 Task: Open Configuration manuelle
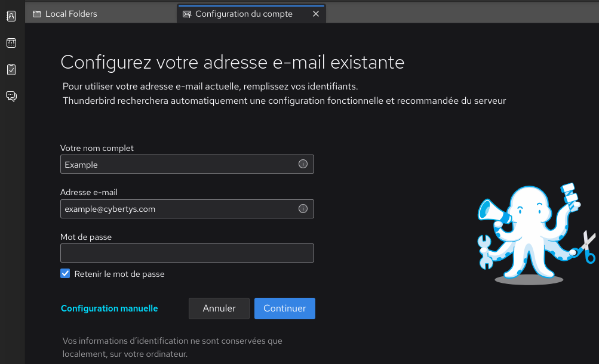tap(109, 308)
